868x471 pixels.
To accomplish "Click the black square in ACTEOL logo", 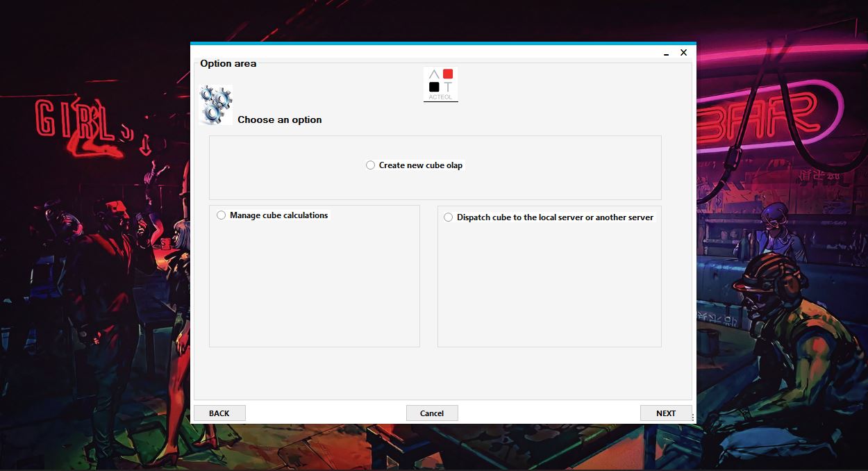I will 434,87.
